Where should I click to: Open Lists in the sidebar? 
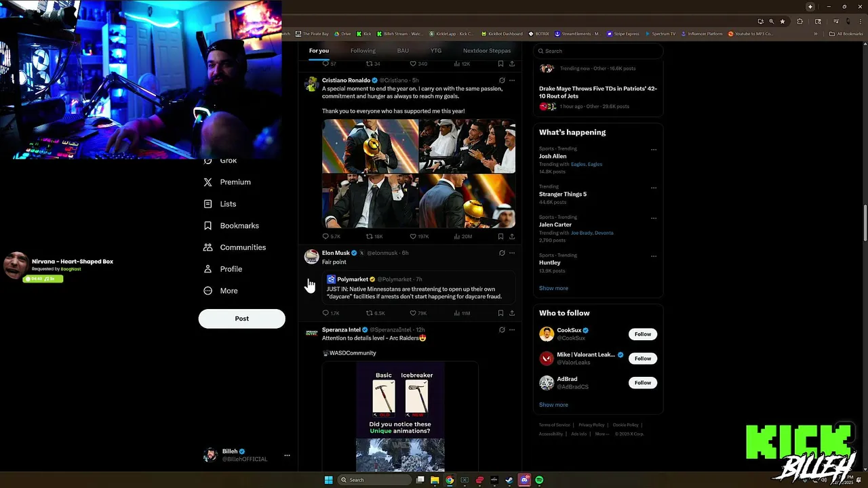[x=220, y=204]
